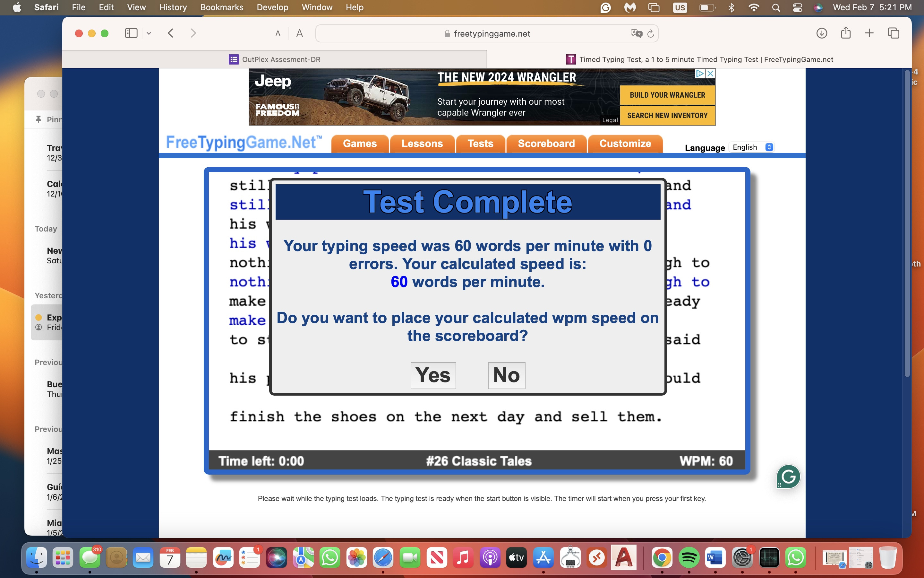924x578 pixels.
Task: Decrease the page text size with small A
Action: pos(278,34)
